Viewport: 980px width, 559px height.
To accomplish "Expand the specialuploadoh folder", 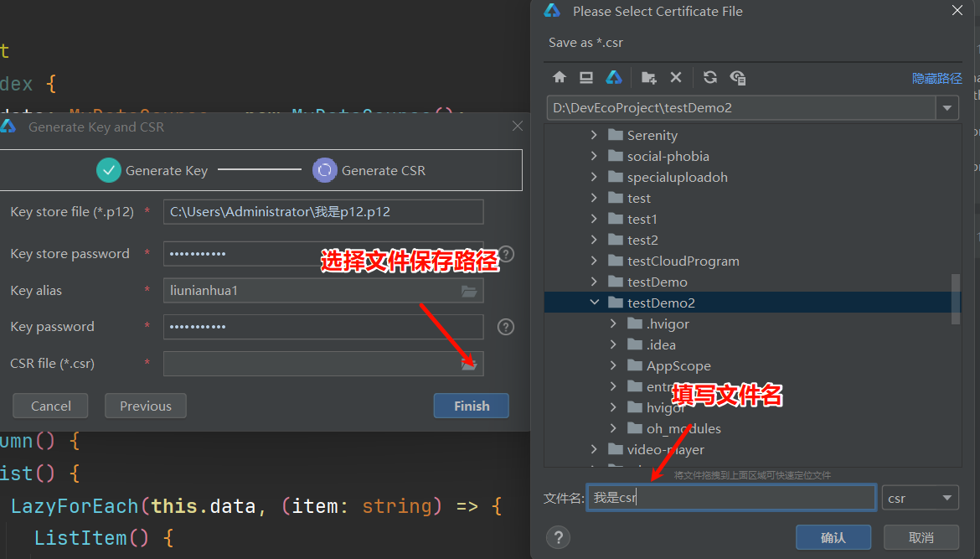I will click(x=594, y=177).
